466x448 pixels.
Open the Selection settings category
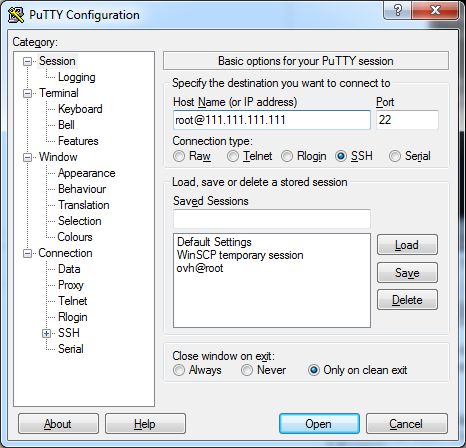tap(79, 221)
